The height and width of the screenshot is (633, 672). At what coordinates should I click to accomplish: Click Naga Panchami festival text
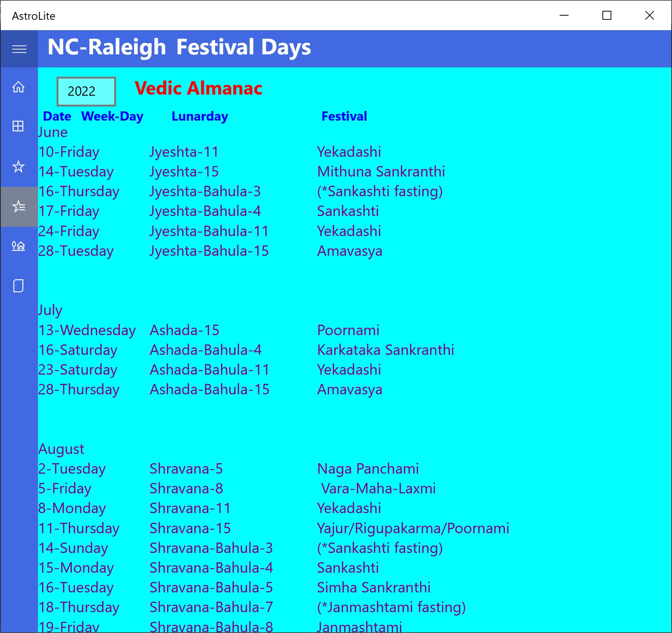(x=368, y=469)
